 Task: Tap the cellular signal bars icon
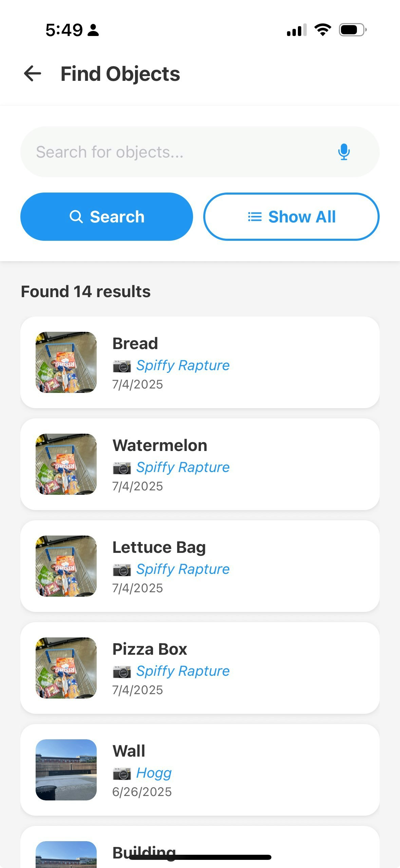[297, 30]
